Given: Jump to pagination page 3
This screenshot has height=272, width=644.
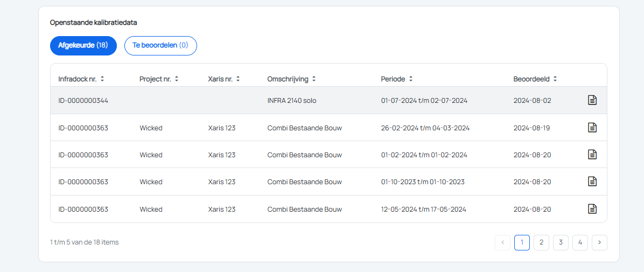Looking at the screenshot, I should point(561,242).
